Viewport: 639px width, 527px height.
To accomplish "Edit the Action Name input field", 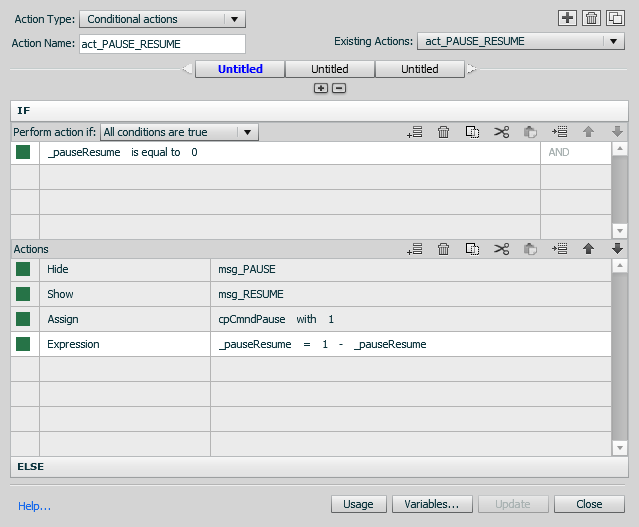I will (162, 44).
